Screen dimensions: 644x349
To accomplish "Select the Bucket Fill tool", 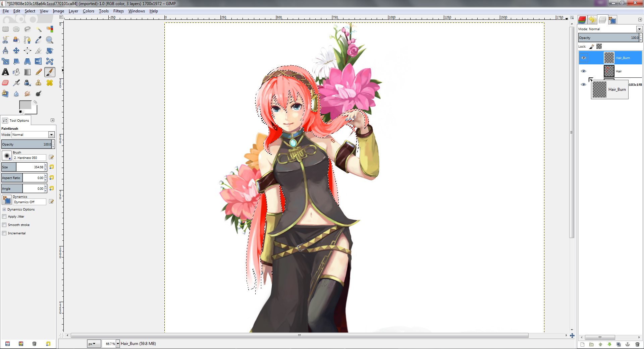I will point(16,72).
